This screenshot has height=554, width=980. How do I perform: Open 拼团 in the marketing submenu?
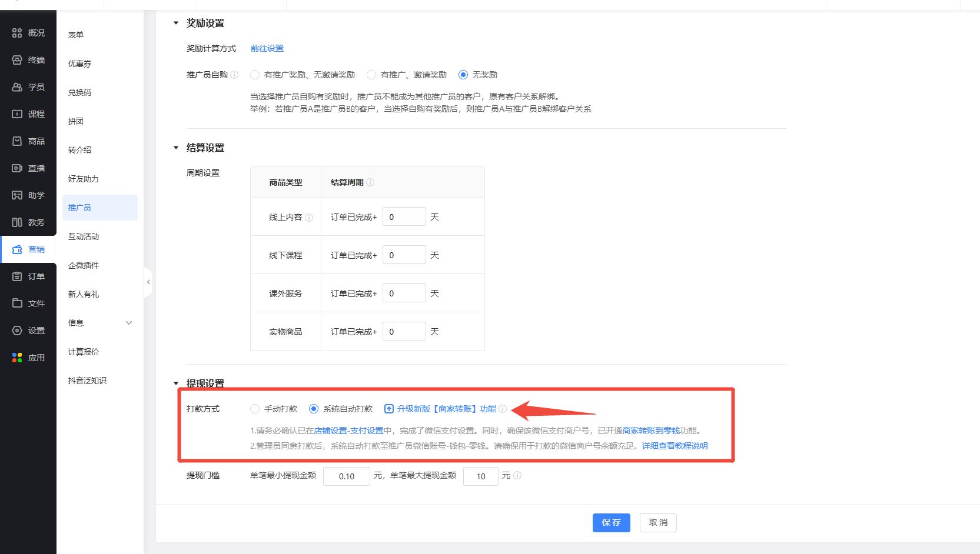(x=76, y=121)
